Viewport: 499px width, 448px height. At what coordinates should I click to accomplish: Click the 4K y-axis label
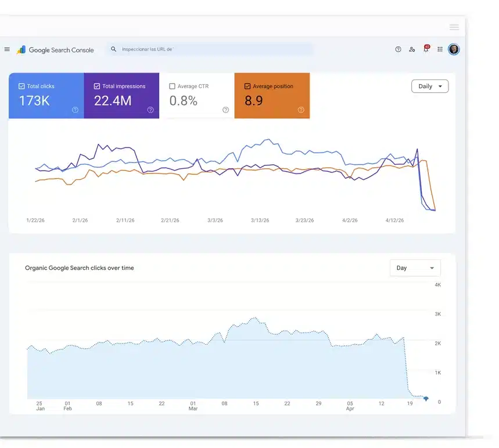(438, 285)
